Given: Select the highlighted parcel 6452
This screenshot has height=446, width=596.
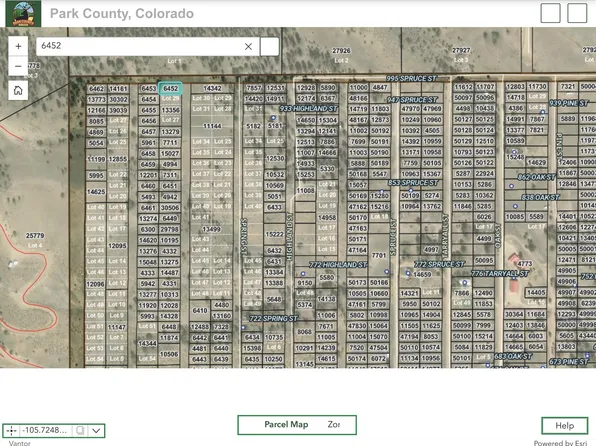Looking at the screenshot, I should (x=170, y=89).
